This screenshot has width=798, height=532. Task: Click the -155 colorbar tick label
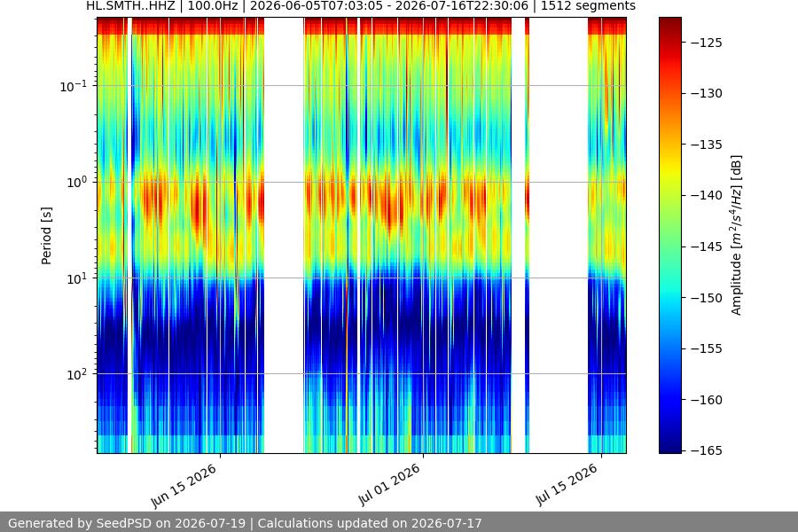pyautogui.click(x=707, y=348)
